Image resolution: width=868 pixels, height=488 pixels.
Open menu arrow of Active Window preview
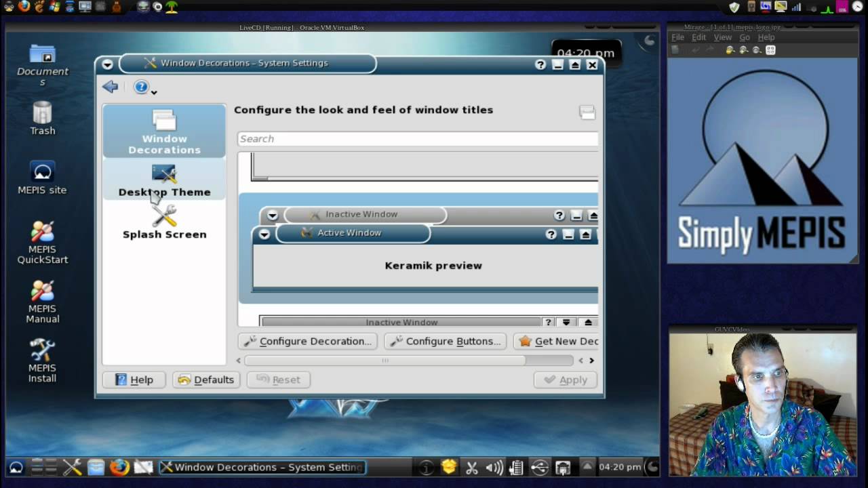tap(264, 234)
